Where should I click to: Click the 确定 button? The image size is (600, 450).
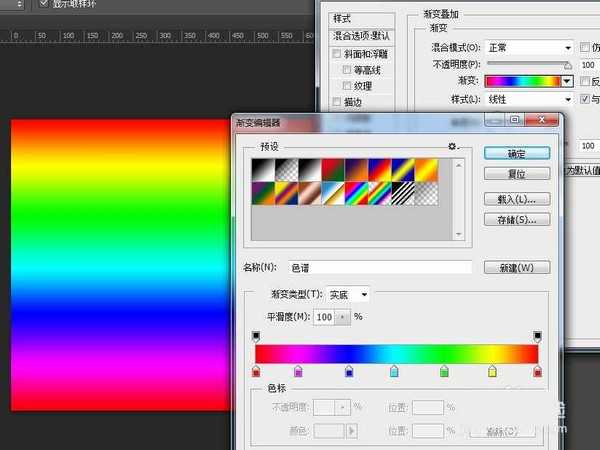pos(516,153)
